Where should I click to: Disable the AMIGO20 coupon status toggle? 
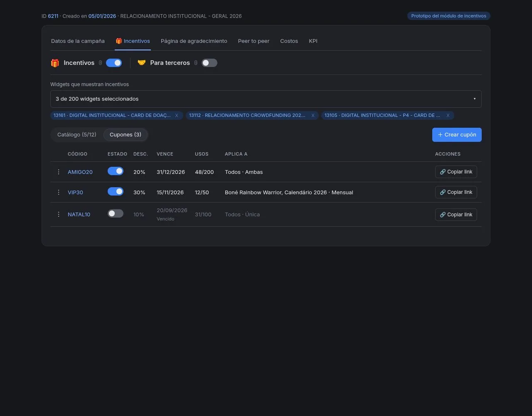pos(116,171)
